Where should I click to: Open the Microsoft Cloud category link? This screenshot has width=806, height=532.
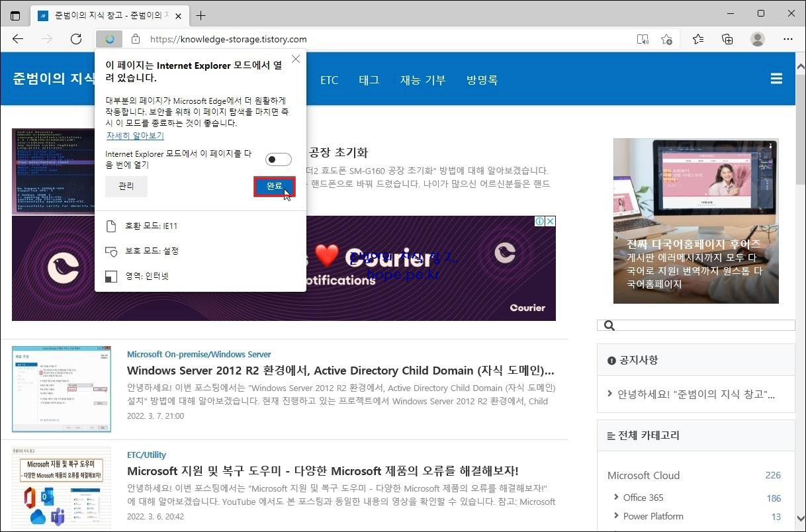(x=643, y=475)
